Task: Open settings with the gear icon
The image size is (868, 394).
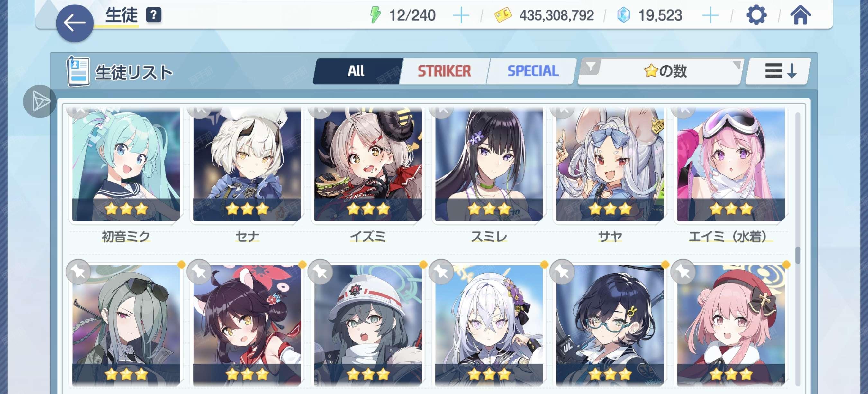Action: click(x=756, y=15)
